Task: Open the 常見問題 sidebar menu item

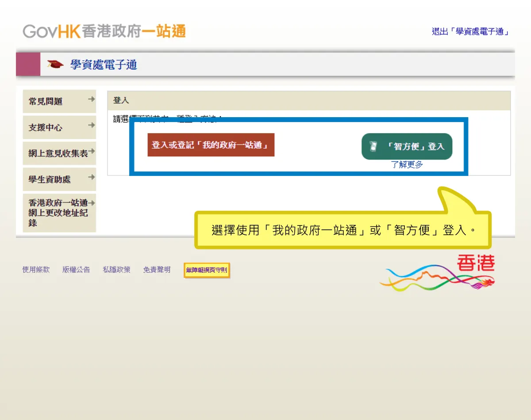Action: (x=59, y=101)
